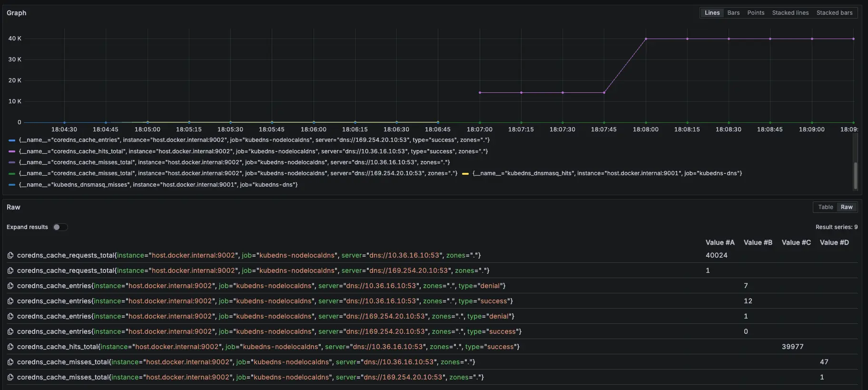This screenshot has width=868, height=390.
Task: Click the coredns_cache_hits_total legend label
Action: [x=253, y=151]
